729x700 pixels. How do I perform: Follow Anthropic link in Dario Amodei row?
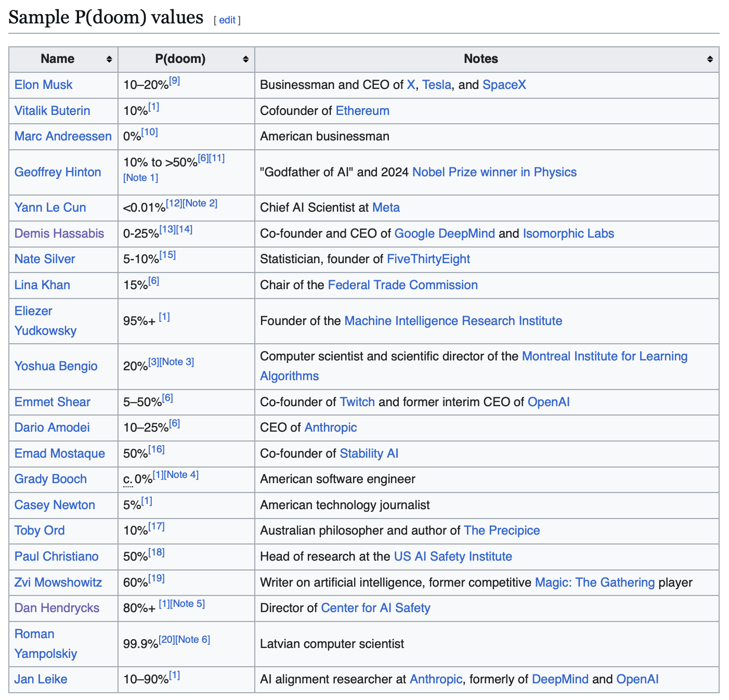(331, 427)
